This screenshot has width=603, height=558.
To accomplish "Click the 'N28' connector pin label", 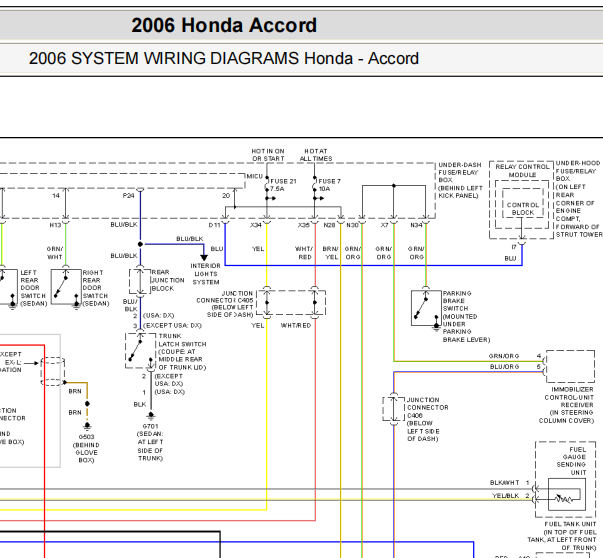I will tap(329, 225).
